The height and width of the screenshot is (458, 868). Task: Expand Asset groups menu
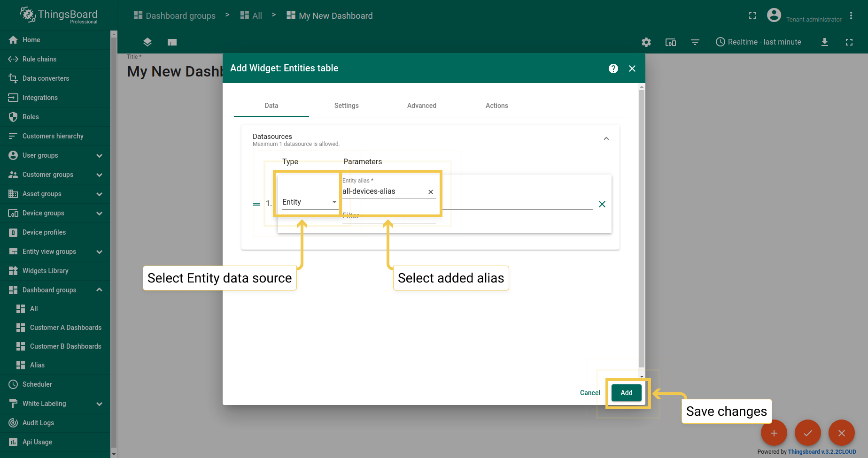click(55, 194)
